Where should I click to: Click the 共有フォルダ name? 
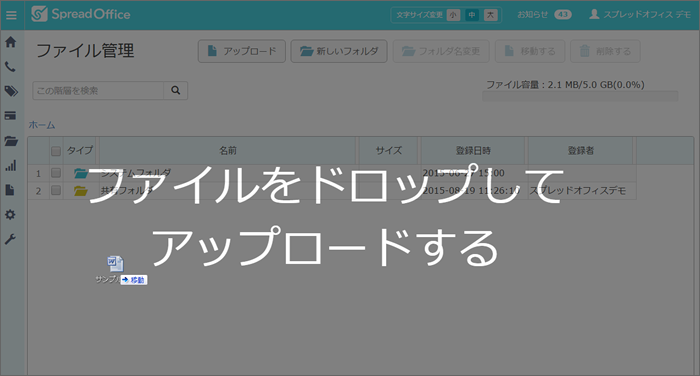127,191
